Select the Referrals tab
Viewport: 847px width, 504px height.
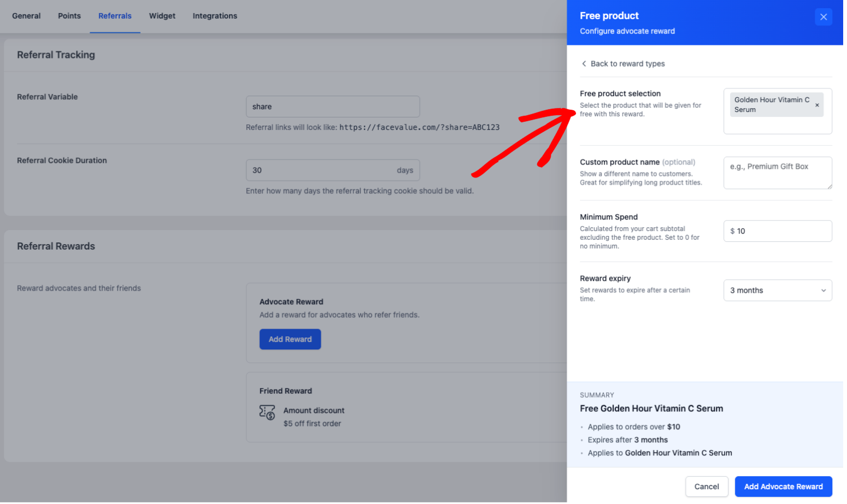(x=115, y=16)
